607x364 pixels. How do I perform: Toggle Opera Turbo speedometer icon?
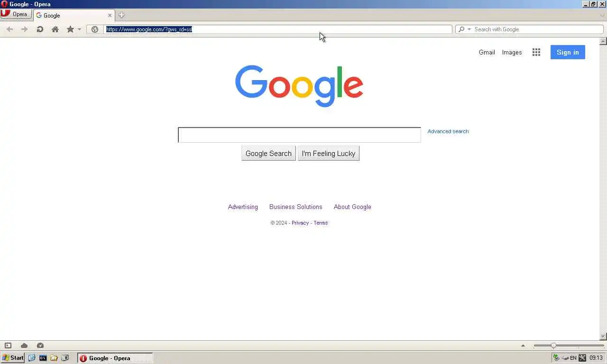tap(40, 346)
